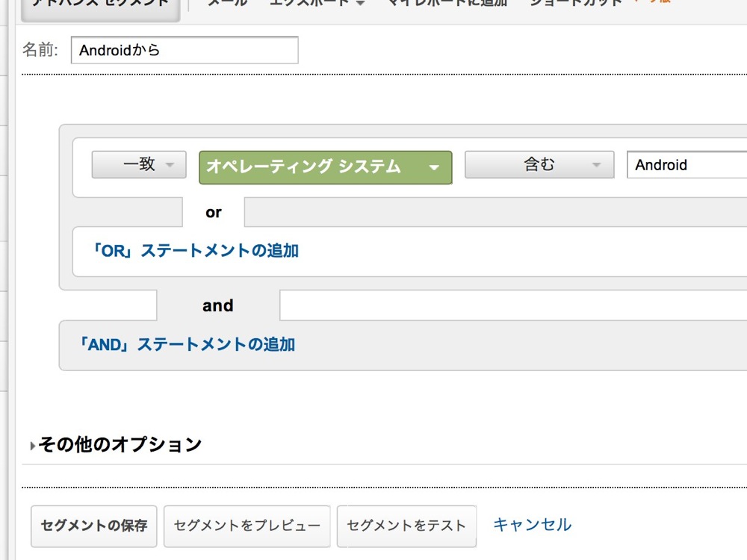Click the bold or connector label
The width and height of the screenshot is (747, 560).
tap(214, 212)
